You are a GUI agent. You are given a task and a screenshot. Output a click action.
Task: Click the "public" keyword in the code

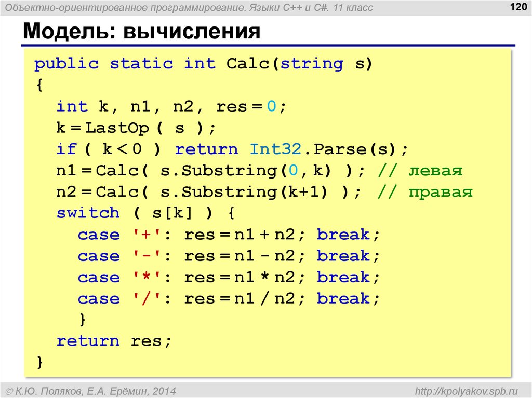click(66, 64)
